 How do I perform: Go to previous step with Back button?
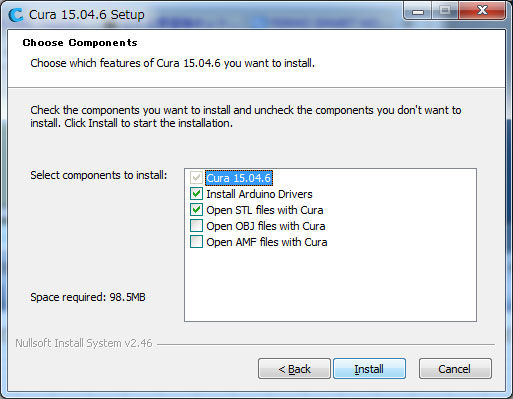[x=294, y=369]
